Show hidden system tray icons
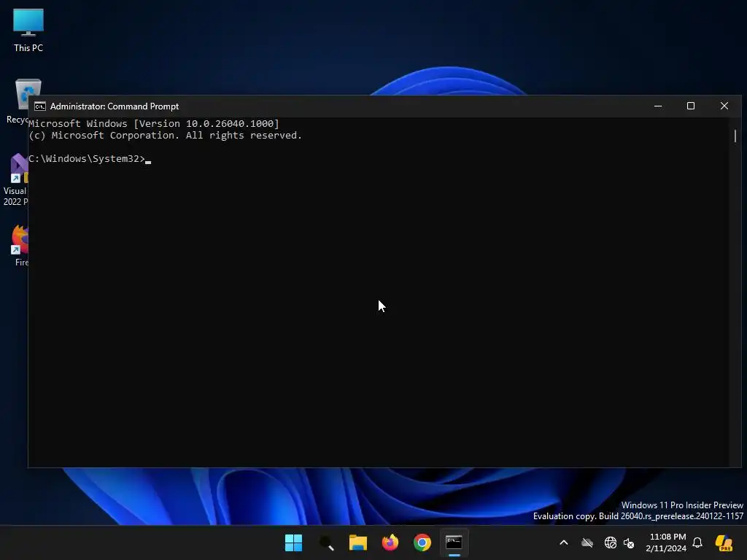 (564, 542)
